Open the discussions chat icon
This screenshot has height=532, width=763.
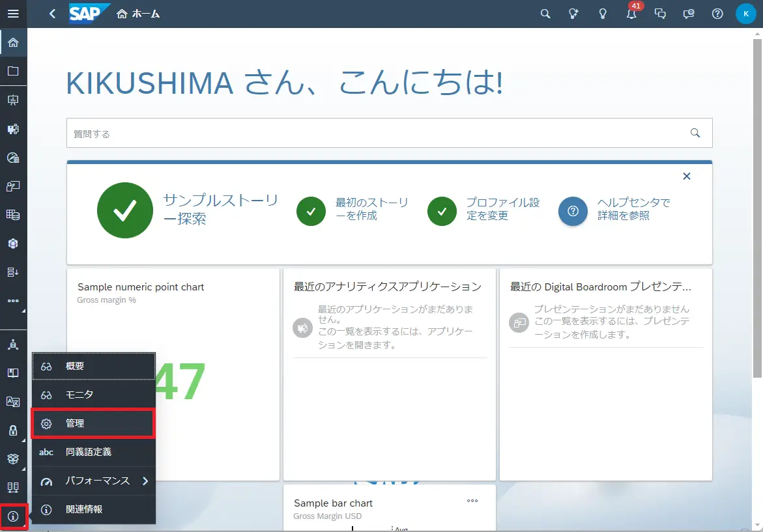tap(660, 14)
